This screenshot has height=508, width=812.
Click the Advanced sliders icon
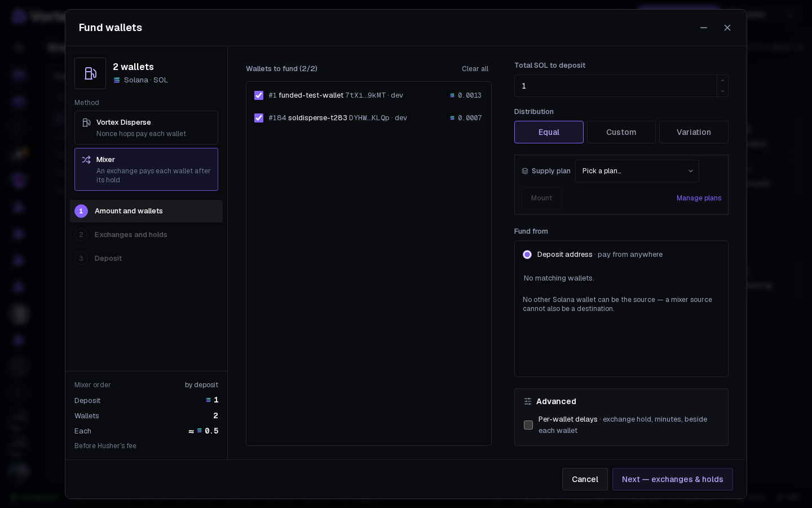point(528,401)
